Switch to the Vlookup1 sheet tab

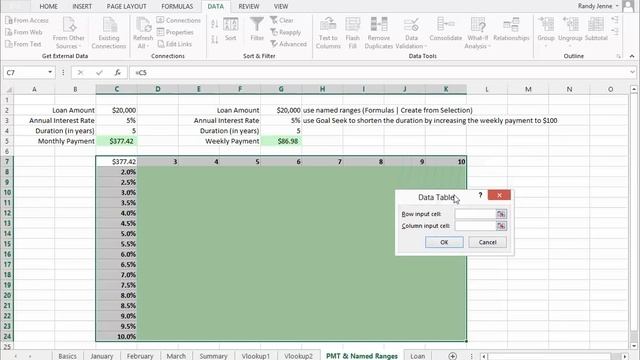255,356
